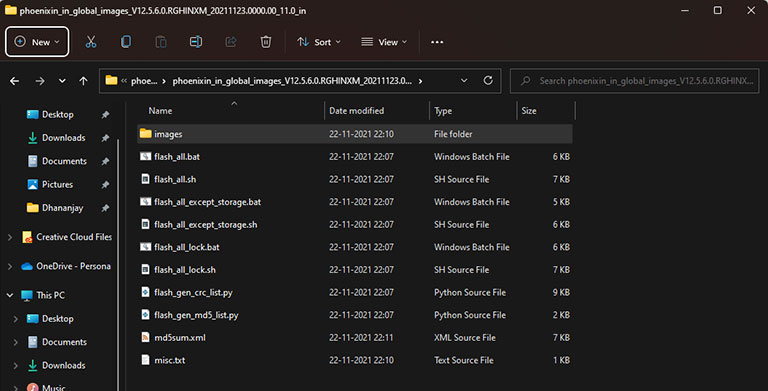
Task: Expand the Creative Cloud Files node
Action: 10,237
